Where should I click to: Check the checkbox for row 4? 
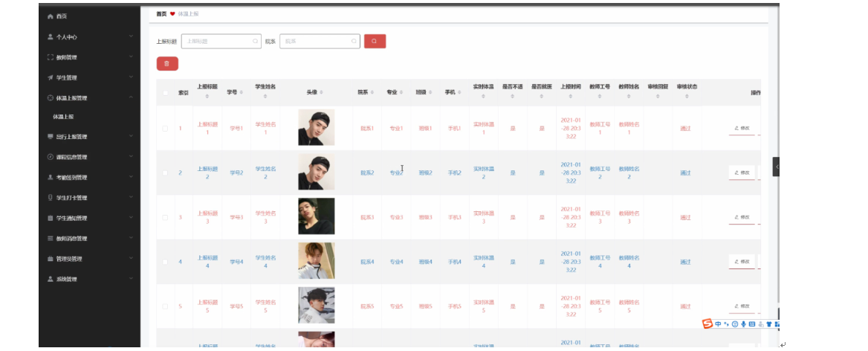pos(165,262)
